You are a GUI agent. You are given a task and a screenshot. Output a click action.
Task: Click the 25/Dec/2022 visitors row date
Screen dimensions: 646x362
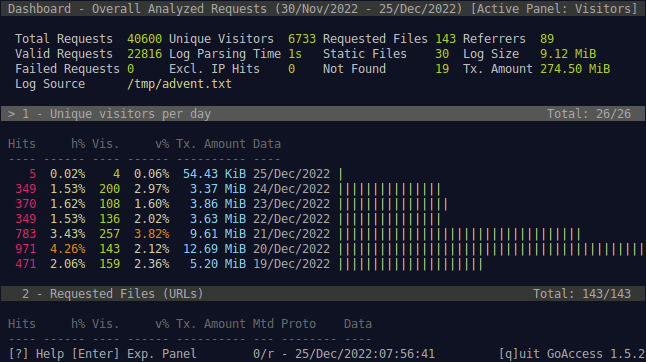point(291,174)
